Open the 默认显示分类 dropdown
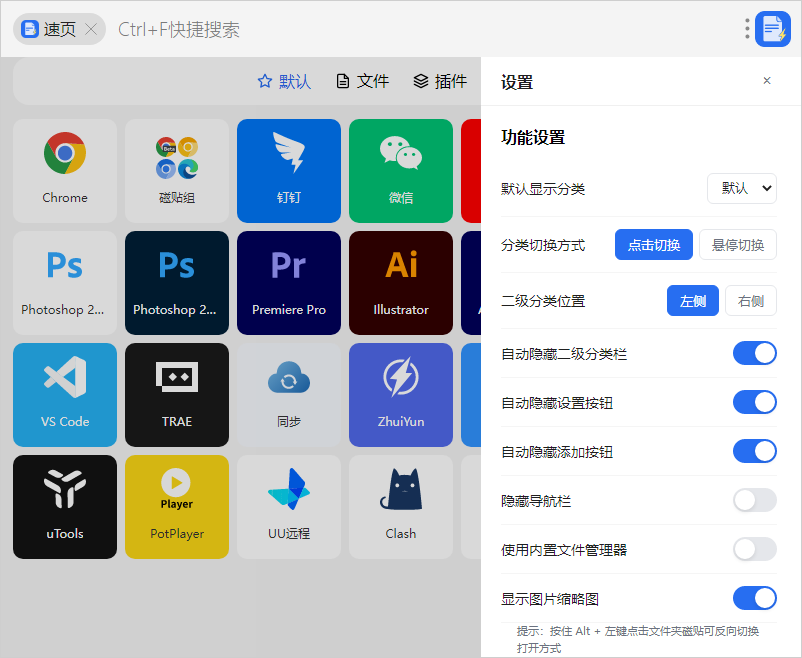802x658 pixels. pyautogui.click(x=742, y=188)
